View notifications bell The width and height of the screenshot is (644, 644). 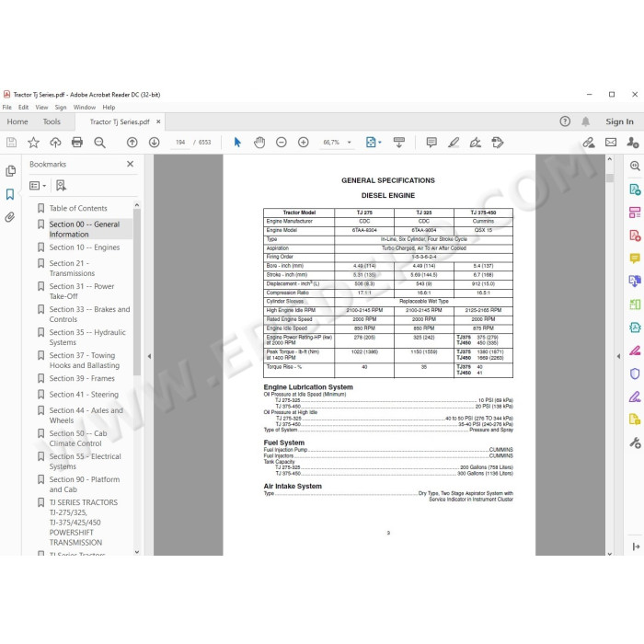coord(585,121)
